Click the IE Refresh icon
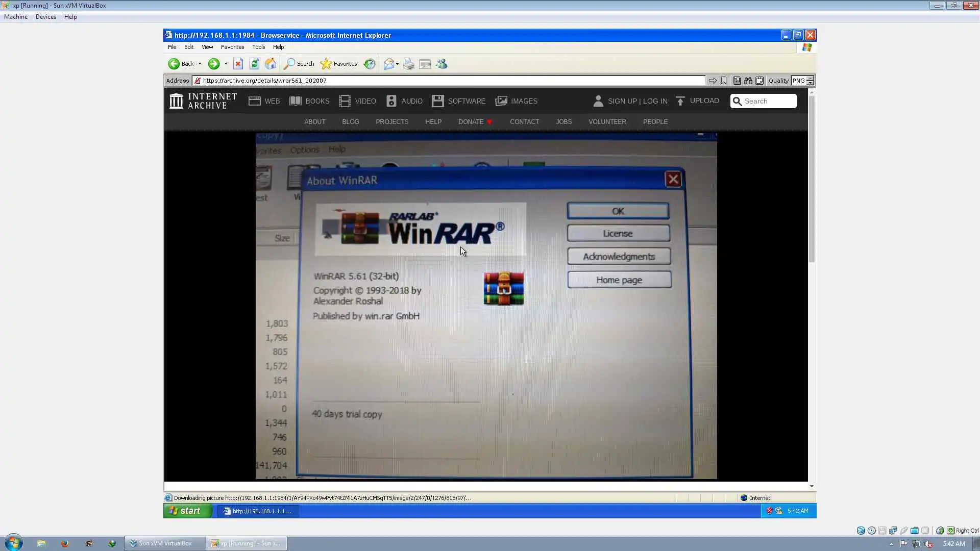Viewport: 980px width, 551px height. [254, 64]
